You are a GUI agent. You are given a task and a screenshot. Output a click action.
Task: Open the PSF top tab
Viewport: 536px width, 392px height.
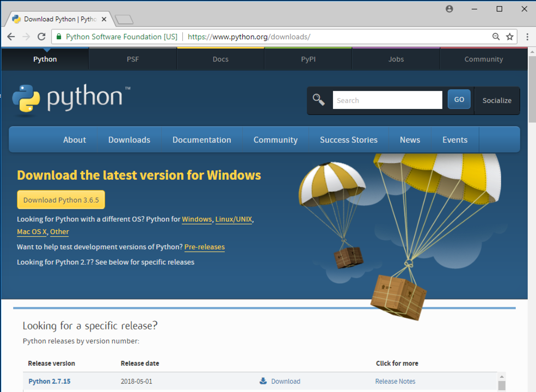pyautogui.click(x=133, y=59)
